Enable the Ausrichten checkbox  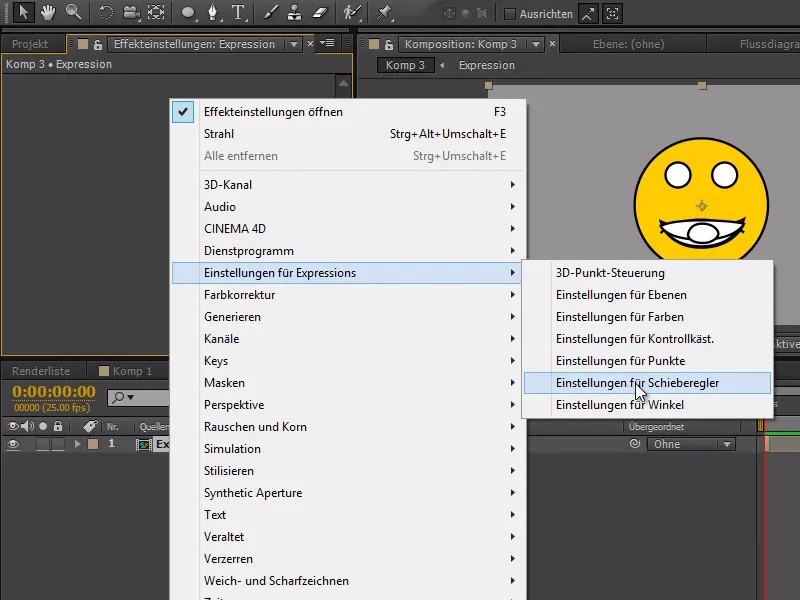coord(510,14)
